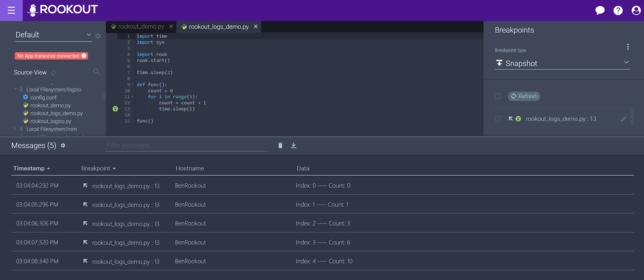The height and width of the screenshot is (280, 644).
Task: Click the Hostname column header
Action: point(190,168)
